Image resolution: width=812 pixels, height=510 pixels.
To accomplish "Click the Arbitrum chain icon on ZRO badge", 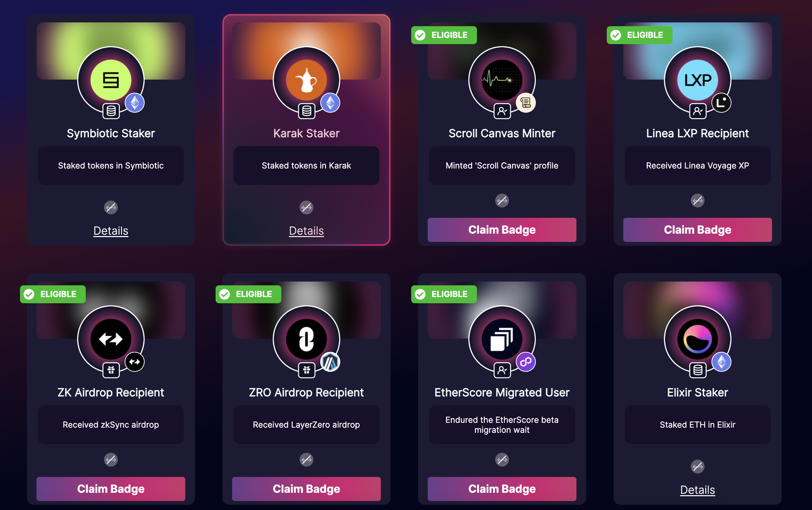I will pyautogui.click(x=330, y=362).
